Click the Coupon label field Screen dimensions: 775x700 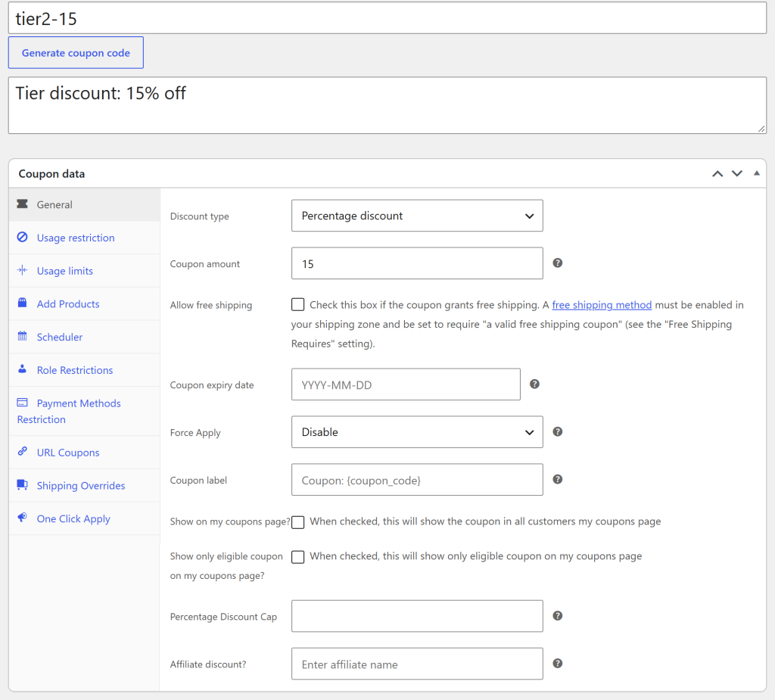417,480
